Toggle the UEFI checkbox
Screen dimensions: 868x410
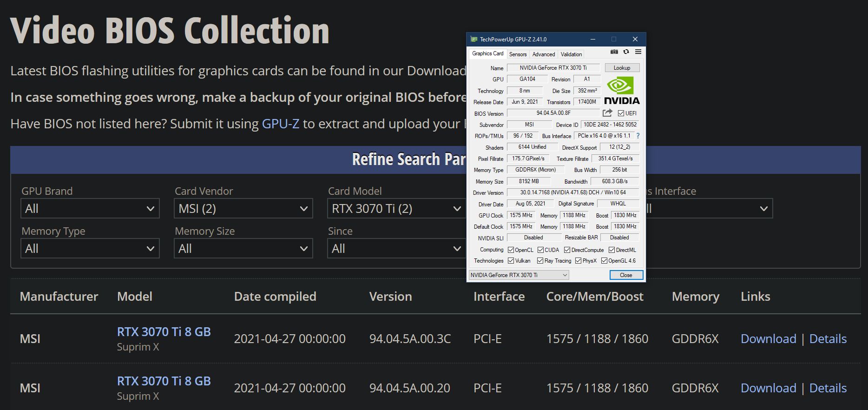pos(621,113)
